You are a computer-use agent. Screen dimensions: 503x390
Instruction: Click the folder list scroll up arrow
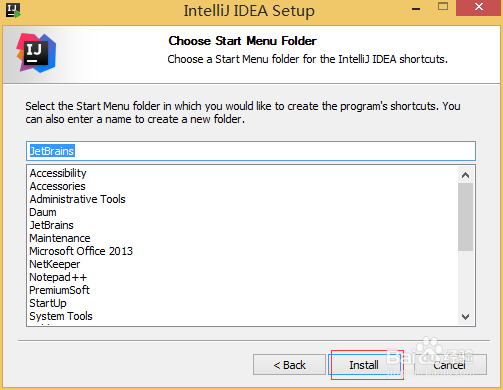(x=465, y=175)
